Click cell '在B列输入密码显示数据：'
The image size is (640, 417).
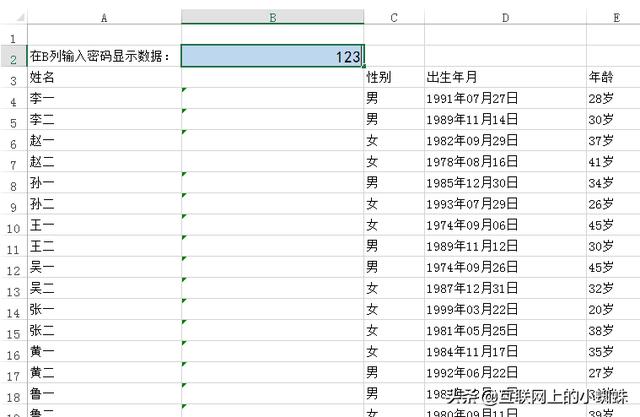[104, 56]
